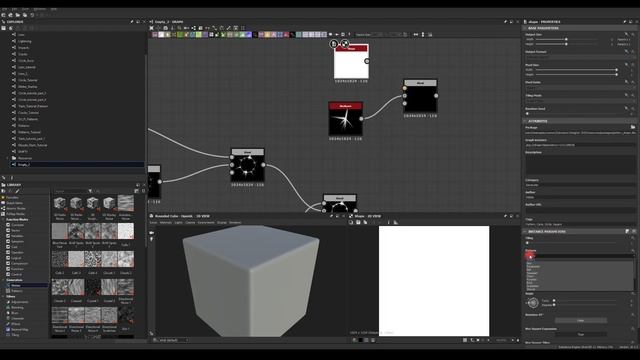Screen dimensions: 640x360
Task: Click the Library search filter icon
Action: tap(90, 191)
